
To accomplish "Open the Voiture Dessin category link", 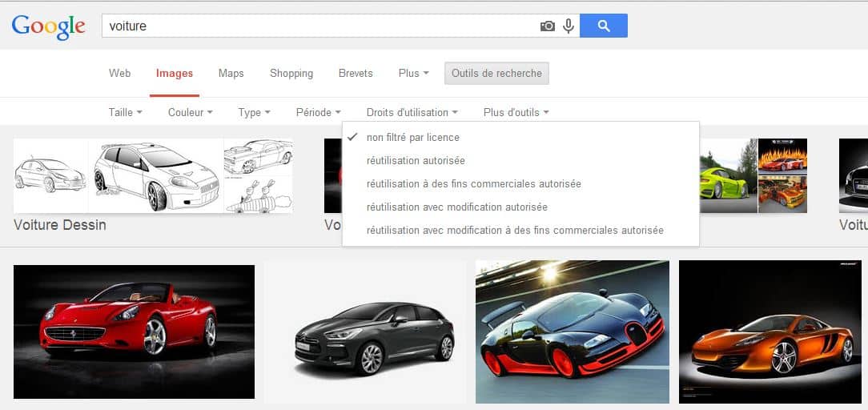I will point(60,225).
